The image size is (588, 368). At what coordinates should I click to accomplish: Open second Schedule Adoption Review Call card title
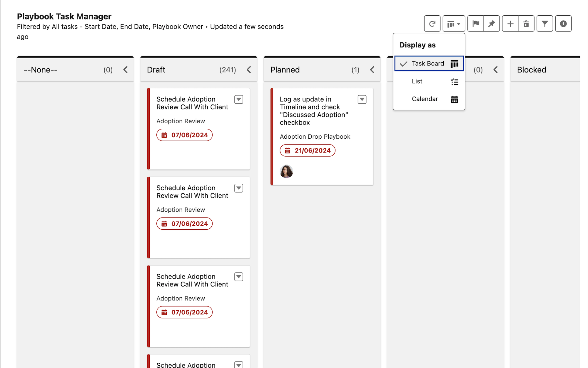click(192, 192)
